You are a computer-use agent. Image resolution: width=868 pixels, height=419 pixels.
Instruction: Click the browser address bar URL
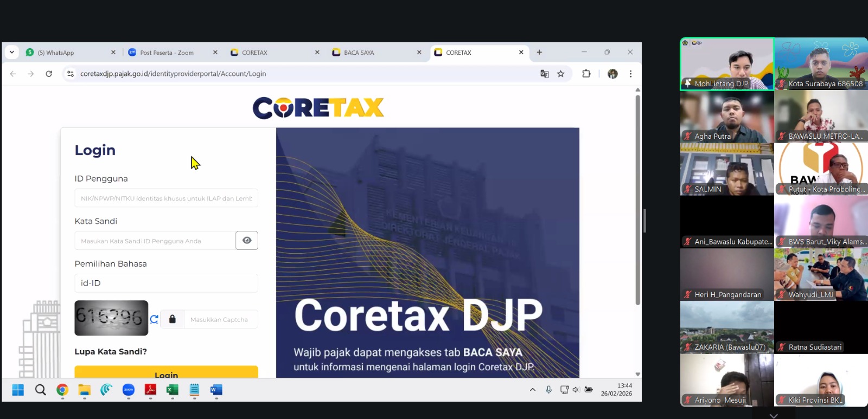click(173, 74)
